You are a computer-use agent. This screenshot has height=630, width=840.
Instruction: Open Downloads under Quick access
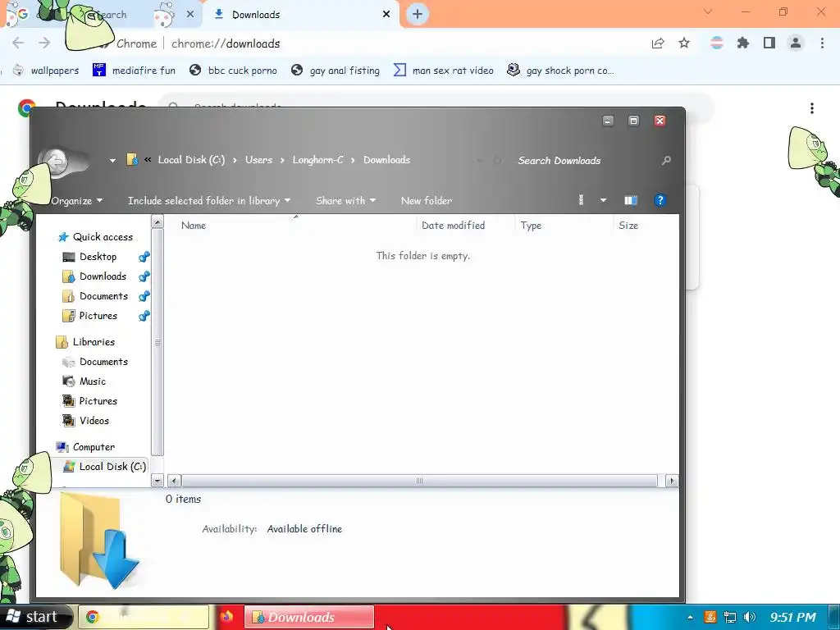click(94, 276)
